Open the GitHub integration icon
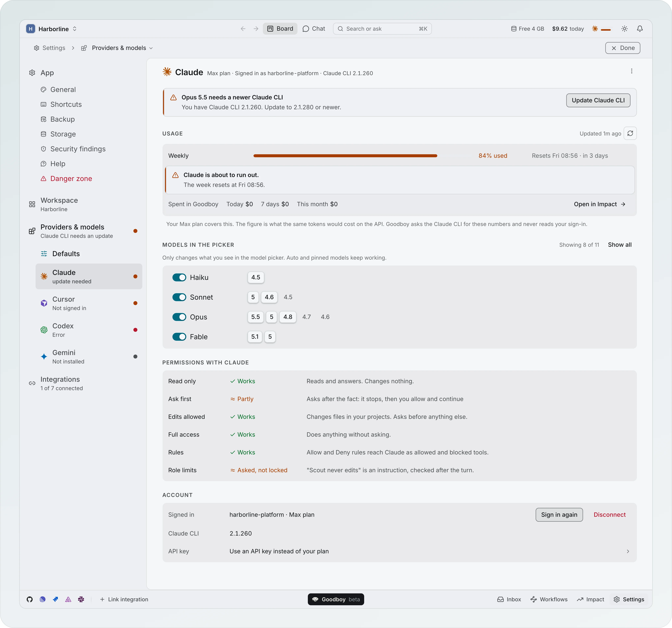This screenshot has height=628, width=672. point(30,599)
